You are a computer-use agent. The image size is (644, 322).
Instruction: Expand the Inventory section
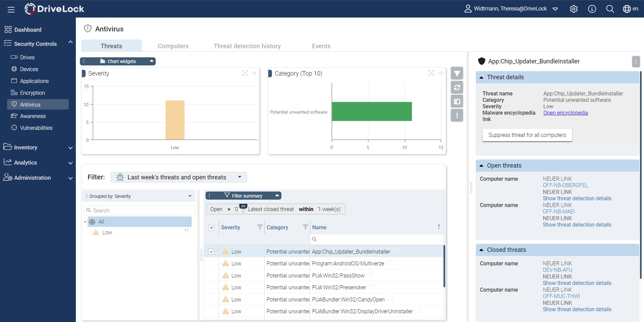tap(70, 148)
